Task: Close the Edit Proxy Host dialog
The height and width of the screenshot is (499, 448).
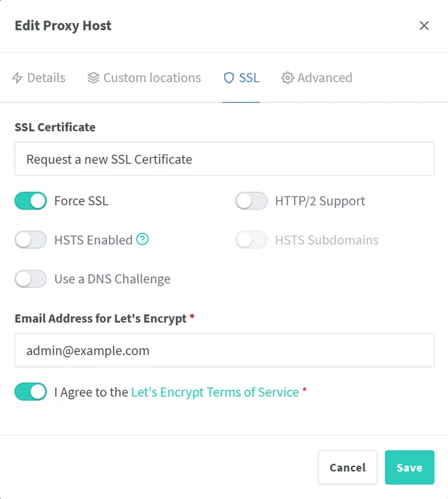Action: (424, 26)
